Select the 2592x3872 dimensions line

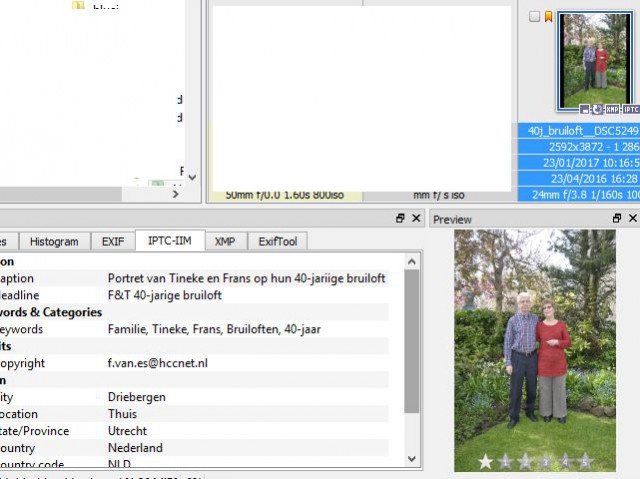tap(593, 147)
